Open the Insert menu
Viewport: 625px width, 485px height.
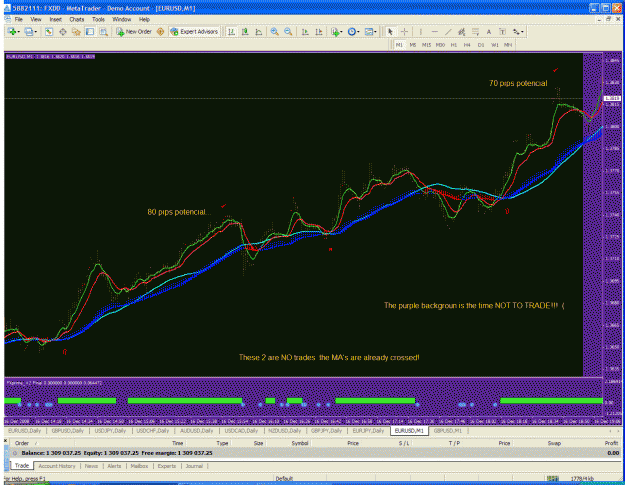click(55, 19)
